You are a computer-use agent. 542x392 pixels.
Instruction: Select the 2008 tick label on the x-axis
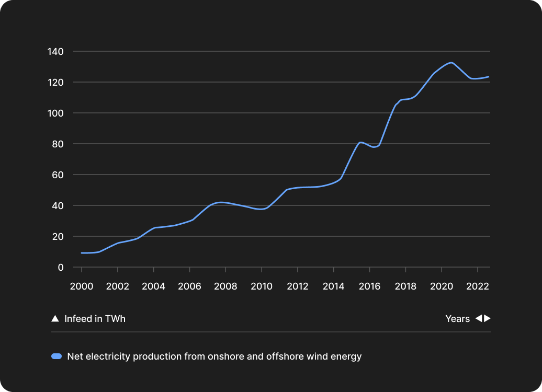point(225,286)
